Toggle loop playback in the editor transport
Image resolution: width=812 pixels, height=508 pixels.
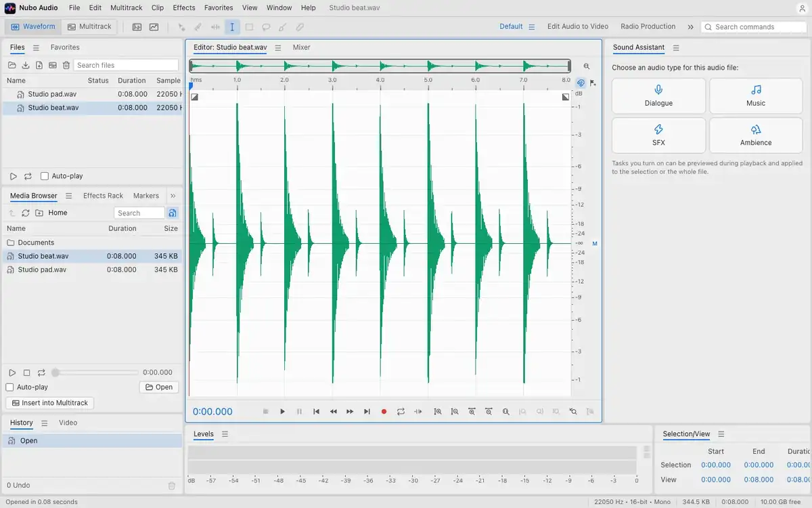tap(401, 411)
